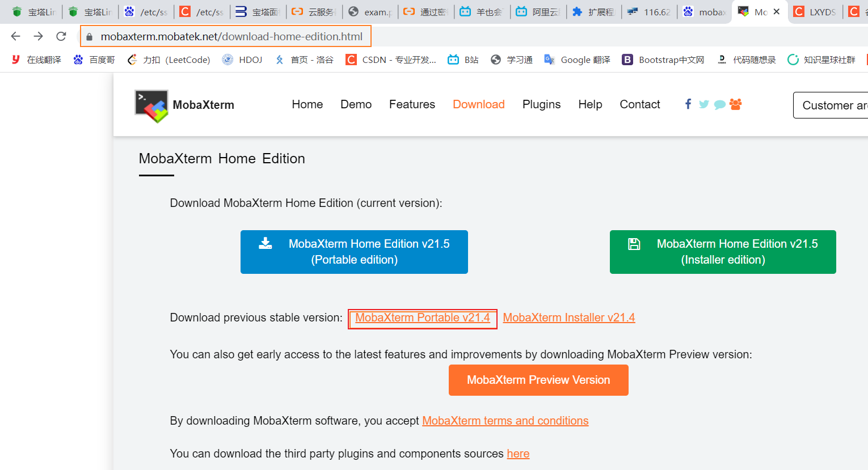
Task: Click download icon on blue Portable edition button
Action: coord(266,244)
